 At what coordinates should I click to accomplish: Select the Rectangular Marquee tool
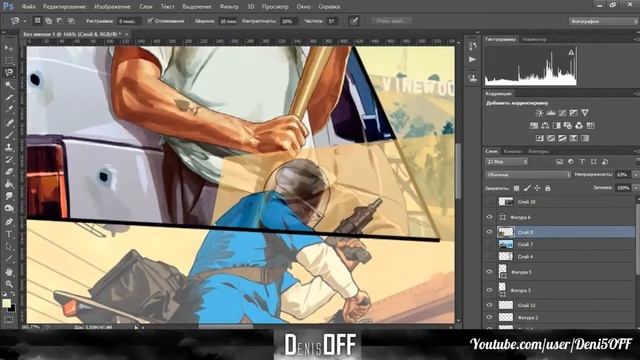(x=9, y=60)
